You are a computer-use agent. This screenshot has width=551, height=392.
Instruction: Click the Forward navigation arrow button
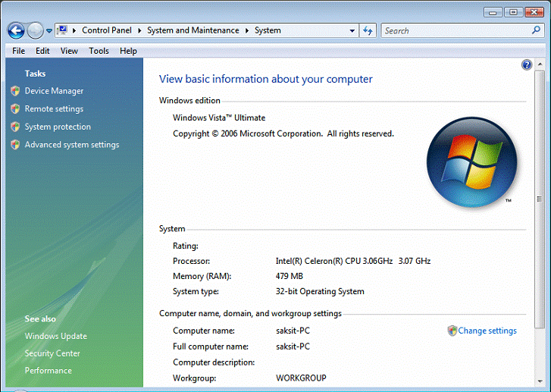pyautogui.click(x=35, y=31)
